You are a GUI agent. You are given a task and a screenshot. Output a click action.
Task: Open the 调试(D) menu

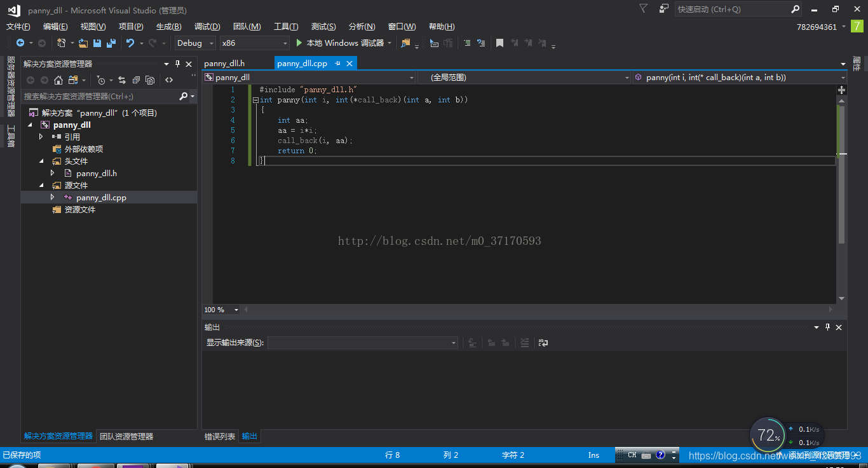coord(207,27)
